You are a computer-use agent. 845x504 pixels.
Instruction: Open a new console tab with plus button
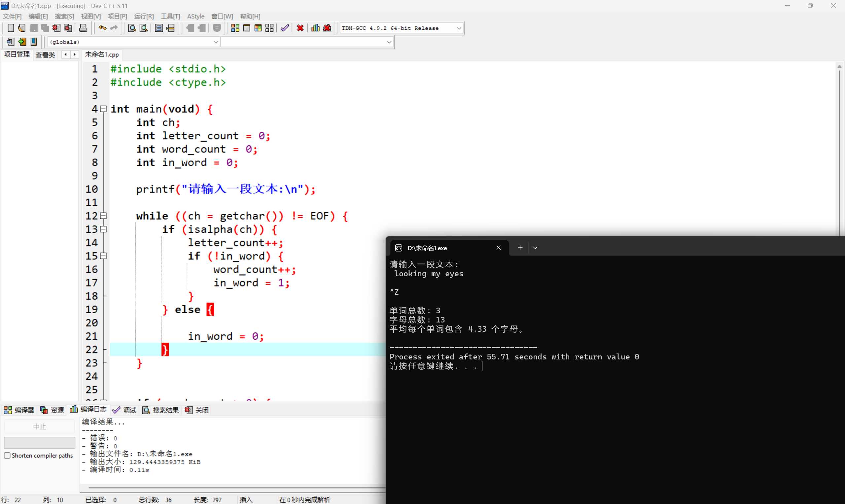point(520,248)
